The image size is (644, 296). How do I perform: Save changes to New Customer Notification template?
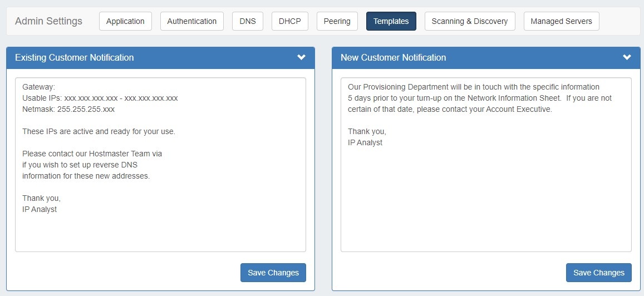[x=598, y=273]
